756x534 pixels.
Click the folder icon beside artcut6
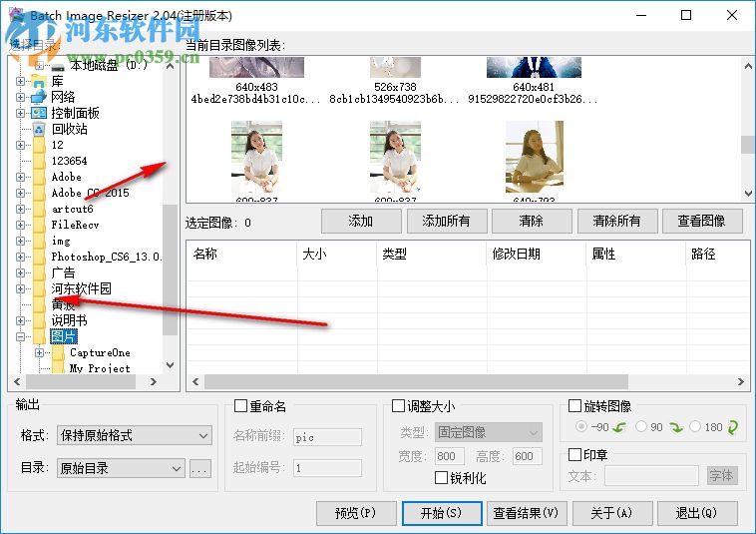tap(39, 209)
